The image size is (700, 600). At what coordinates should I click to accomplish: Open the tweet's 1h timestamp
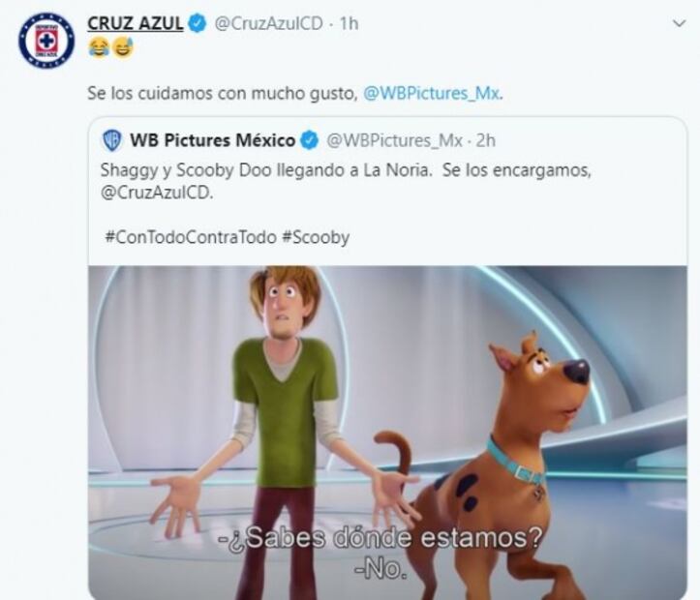(x=350, y=23)
